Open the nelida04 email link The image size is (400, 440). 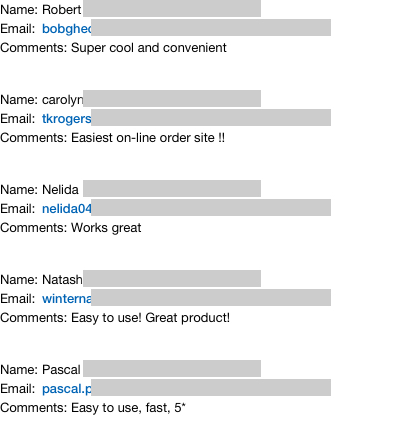point(67,209)
